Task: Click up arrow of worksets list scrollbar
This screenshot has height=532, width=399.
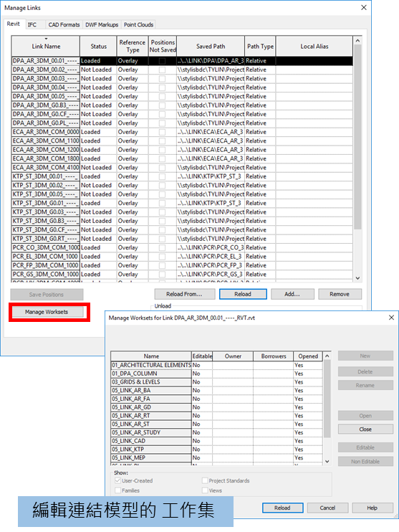Action: point(327,356)
